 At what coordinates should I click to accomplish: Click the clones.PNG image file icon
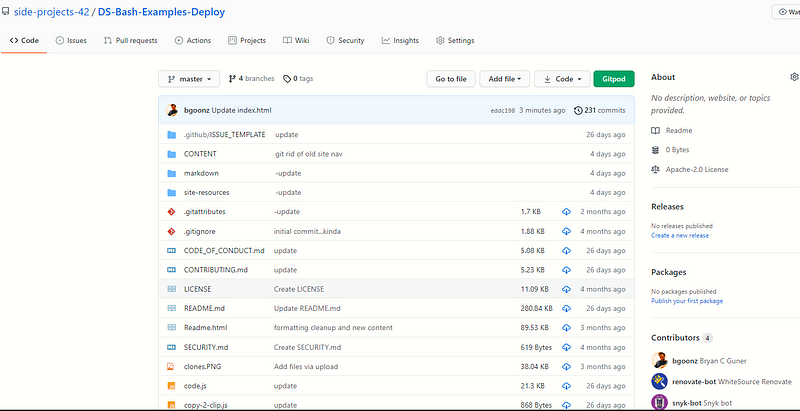[x=171, y=366]
